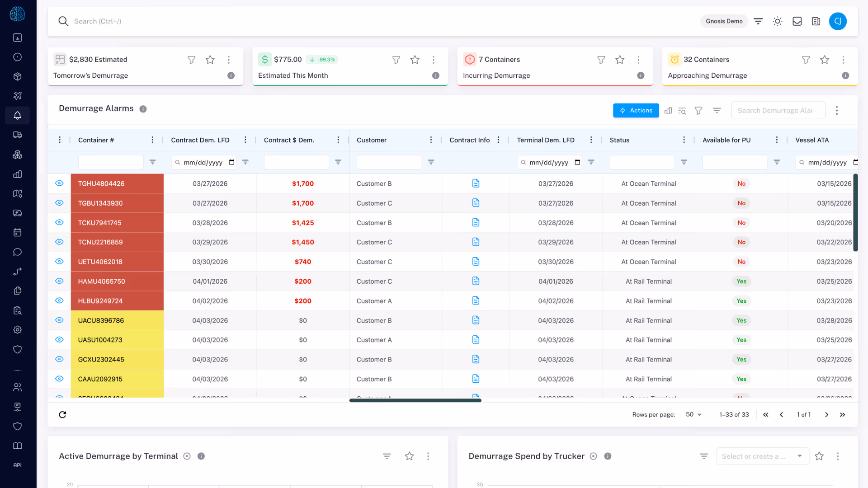Click the Demurrage Alarms funnel filter icon
Image resolution: width=868 pixels, height=488 pixels.
[698, 110]
